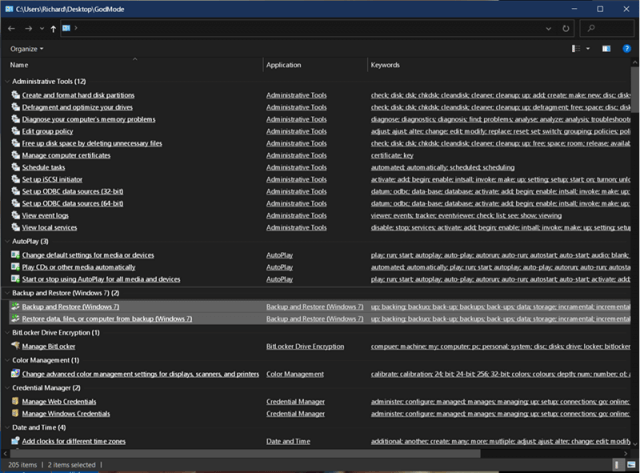Click the View event logs icon

tap(16, 215)
